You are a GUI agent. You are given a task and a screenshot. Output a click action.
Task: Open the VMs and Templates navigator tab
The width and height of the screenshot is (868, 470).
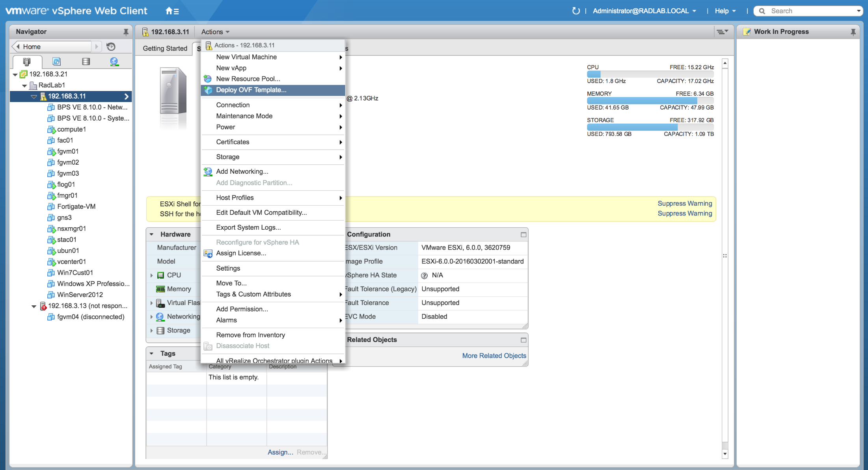pyautogui.click(x=56, y=61)
